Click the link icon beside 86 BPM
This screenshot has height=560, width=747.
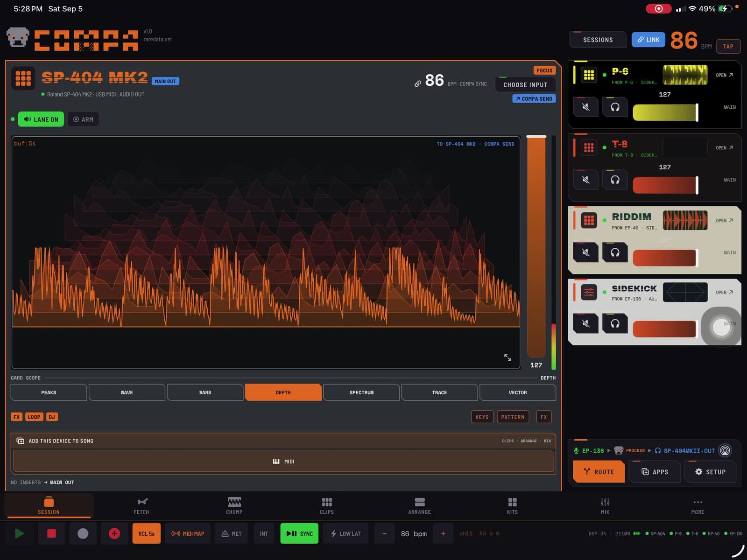(x=418, y=84)
